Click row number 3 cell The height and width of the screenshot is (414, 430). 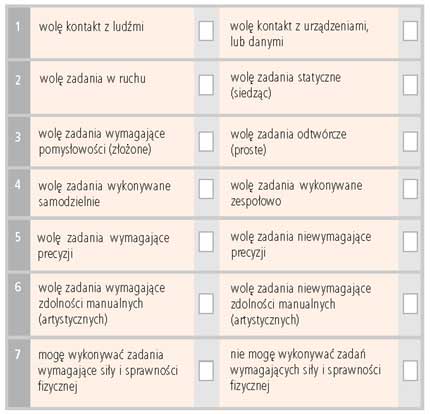point(19,141)
